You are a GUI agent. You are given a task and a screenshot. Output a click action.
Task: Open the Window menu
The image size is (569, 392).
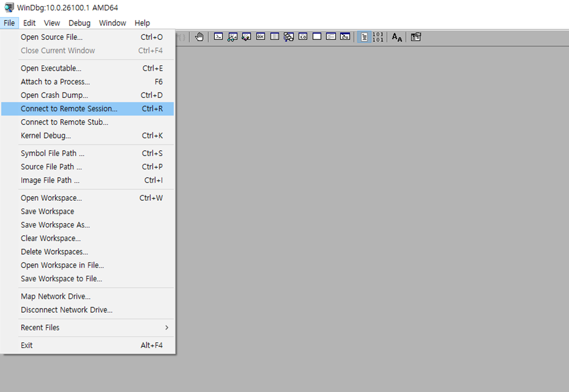coord(113,23)
